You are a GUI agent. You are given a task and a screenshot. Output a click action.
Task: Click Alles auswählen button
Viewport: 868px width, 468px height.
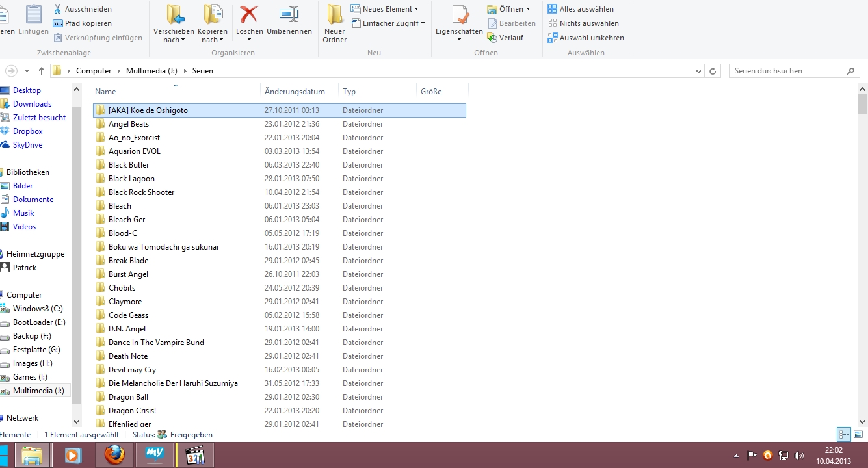tap(580, 9)
